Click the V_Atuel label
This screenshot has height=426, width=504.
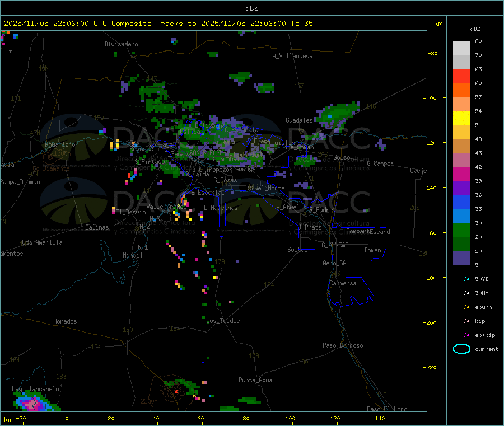(x=288, y=207)
